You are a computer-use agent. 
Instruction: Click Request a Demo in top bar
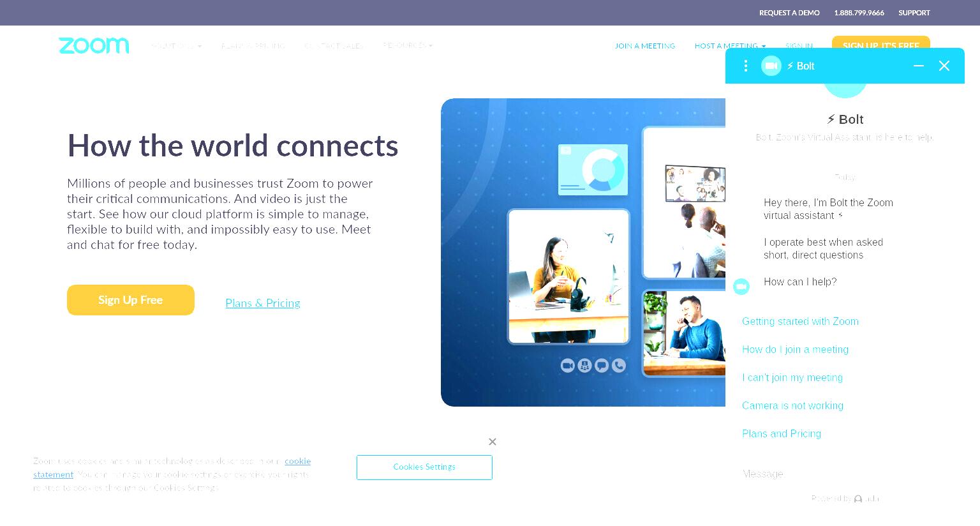[x=789, y=13]
